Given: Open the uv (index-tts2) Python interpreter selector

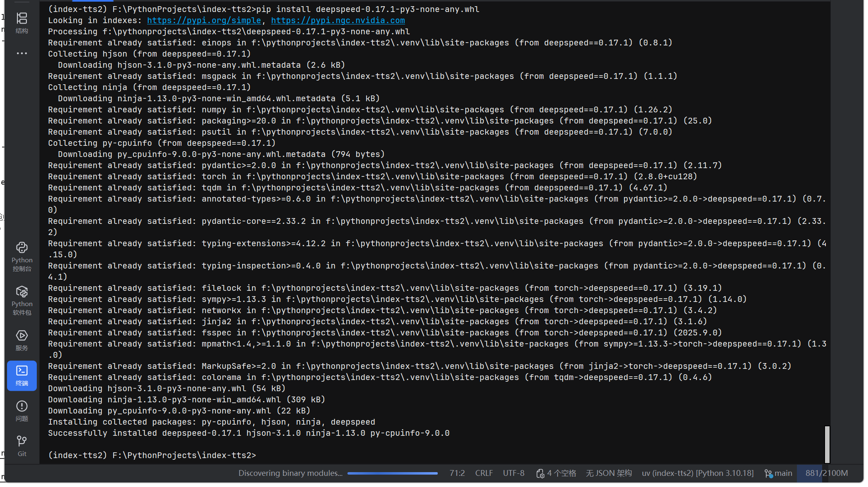Looking at the screenshot, I should point(697,473).
